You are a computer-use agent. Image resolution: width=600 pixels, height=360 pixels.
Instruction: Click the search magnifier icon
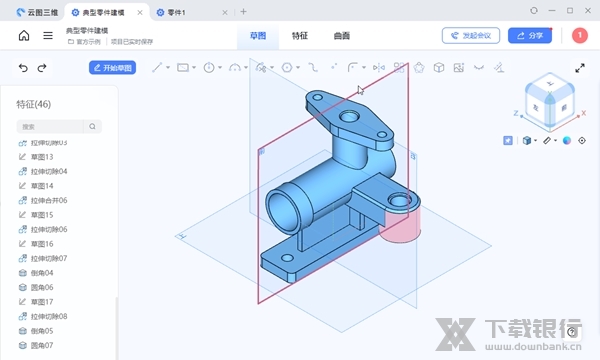[x=92, y=127]
